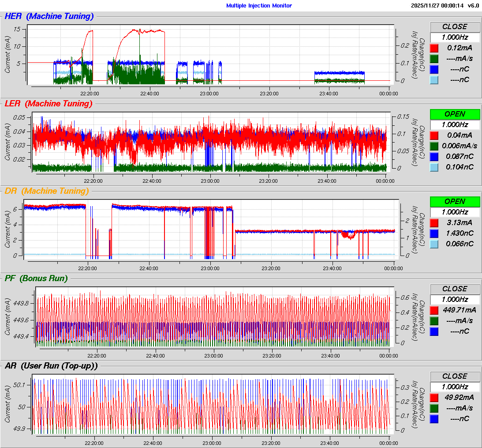Click the HER 1.000Hz rate field
Viewport: 482px width, 448px height.
coord(455,37)
